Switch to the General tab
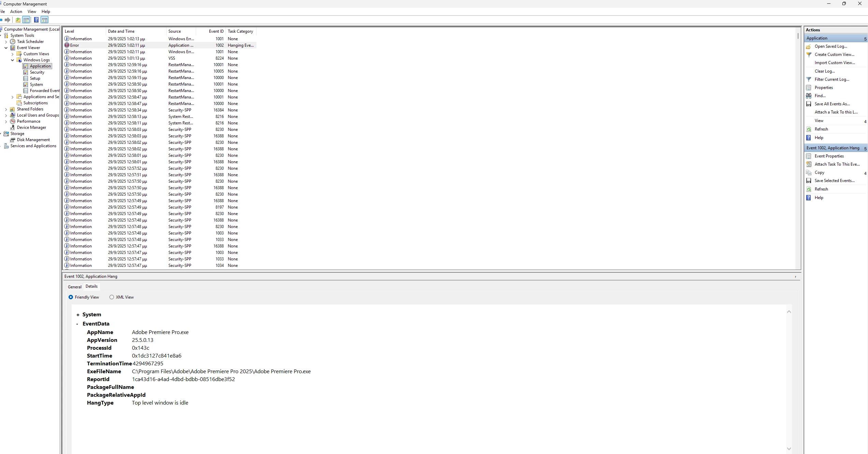The image size is (868, 454). pyautogui.click(x=74, y=287)
